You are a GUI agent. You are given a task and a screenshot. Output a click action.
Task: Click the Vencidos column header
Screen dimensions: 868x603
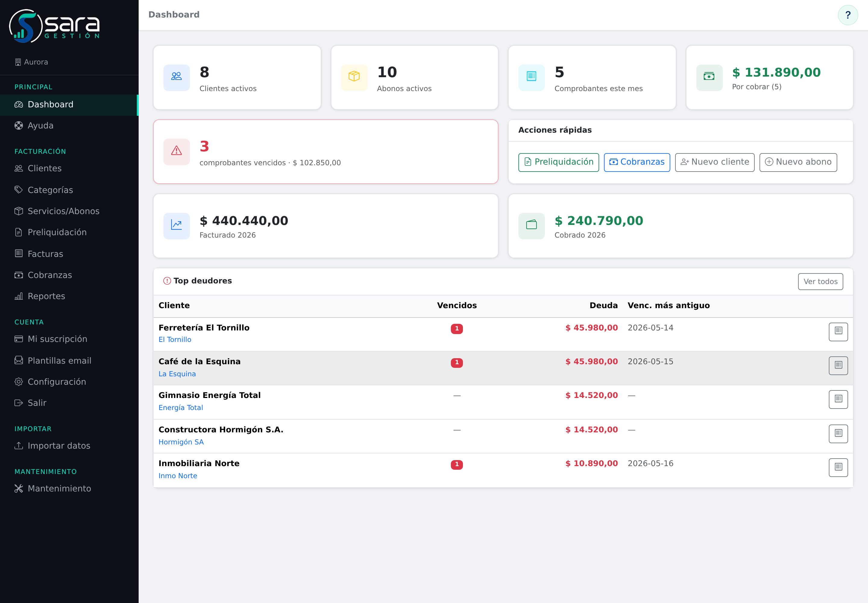tap(457, 306)
